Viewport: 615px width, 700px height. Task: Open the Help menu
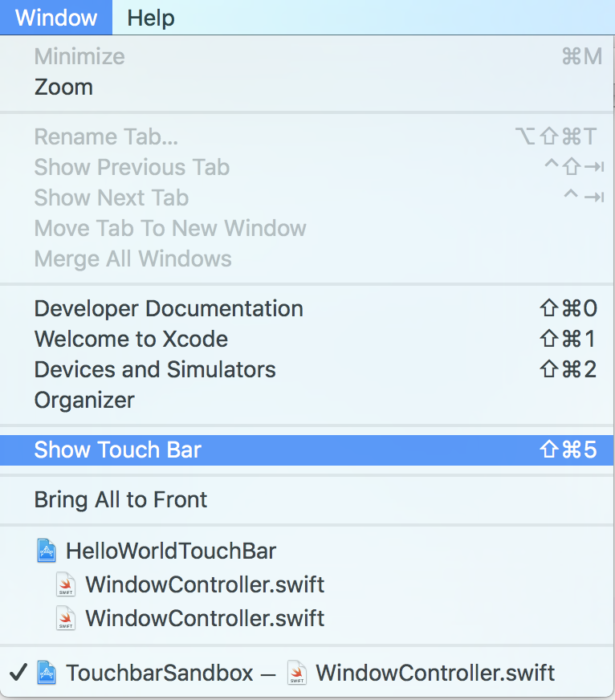tap(150, 18)
